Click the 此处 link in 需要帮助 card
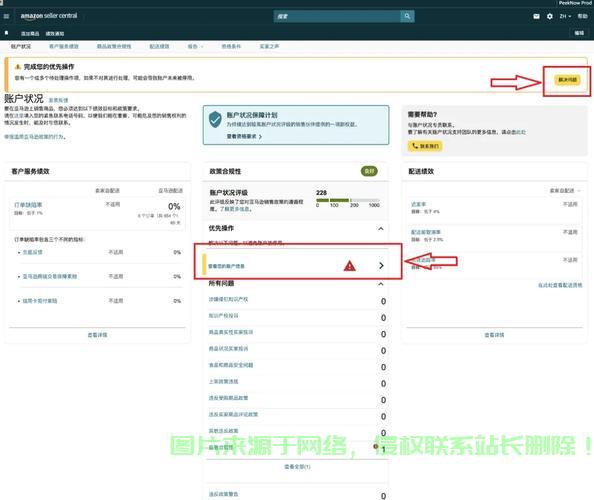The height and width of the screenshot is (500, 594). [x=521, y=132]
